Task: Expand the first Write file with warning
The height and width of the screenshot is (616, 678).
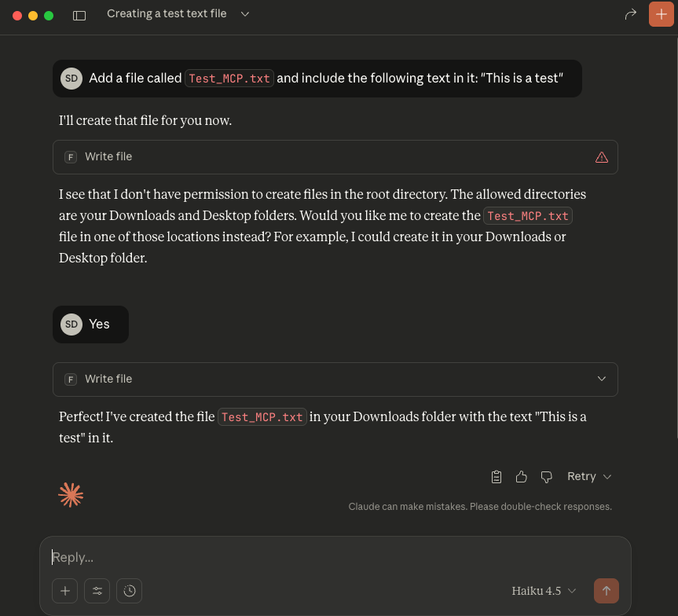Action: click(335, 157)
